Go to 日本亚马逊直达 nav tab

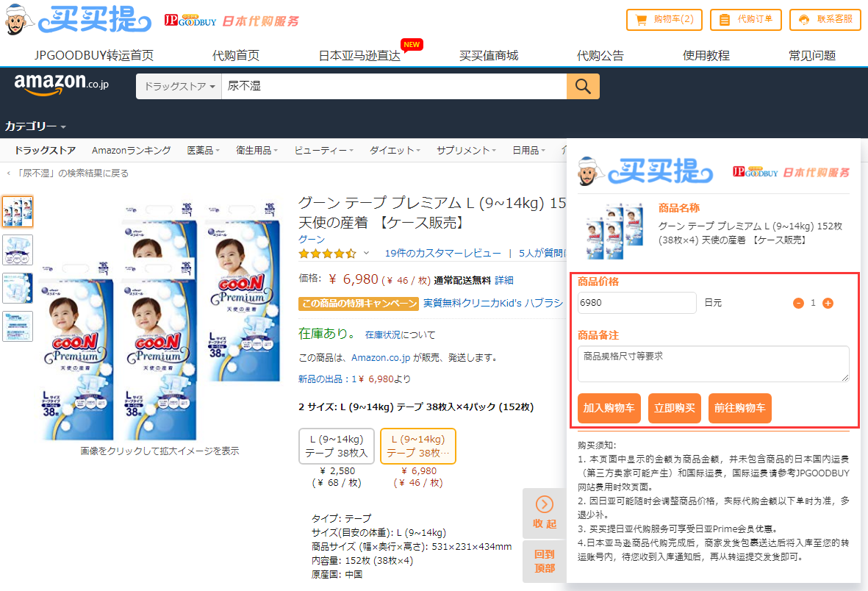point(359,56)
